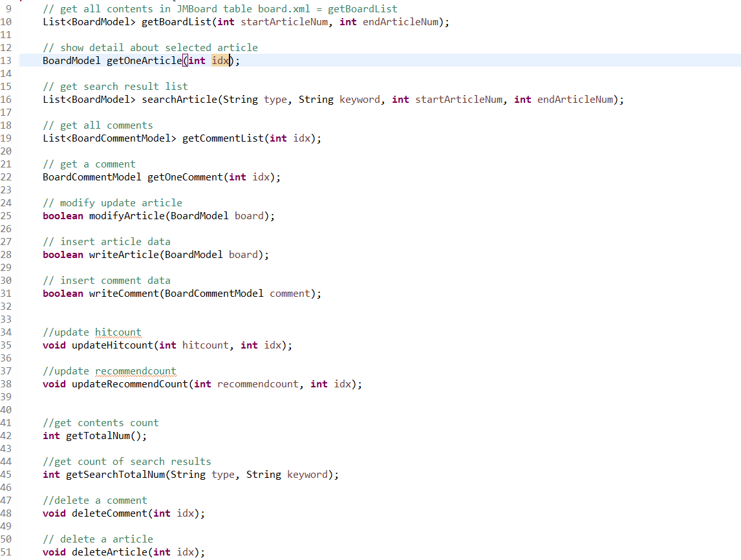This screenshot has width=741, height=560.
Task: Click line number 13 in the gutter
Action: [6, 61]
